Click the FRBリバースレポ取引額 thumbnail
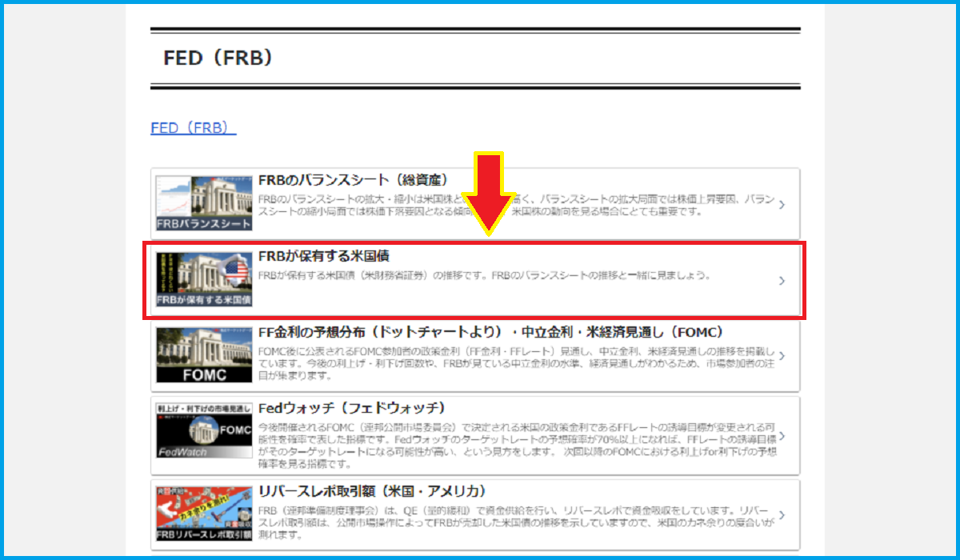 [x=203, y=513]
